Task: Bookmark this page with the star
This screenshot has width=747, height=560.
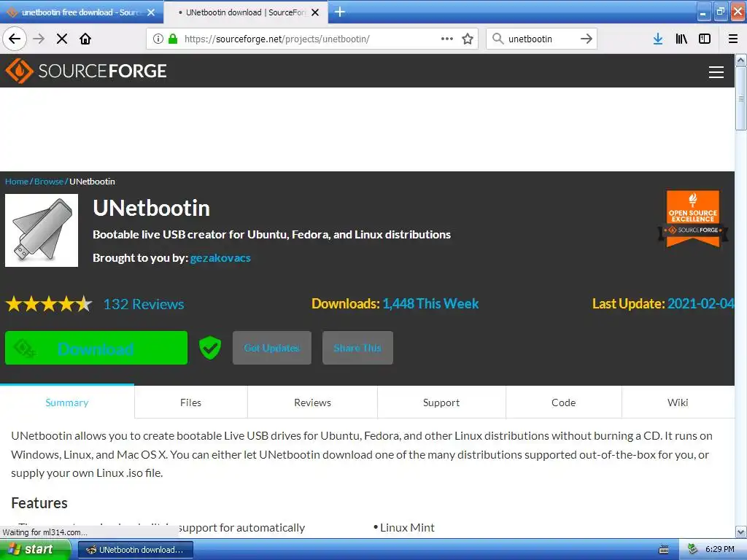Action: (468, 39)
